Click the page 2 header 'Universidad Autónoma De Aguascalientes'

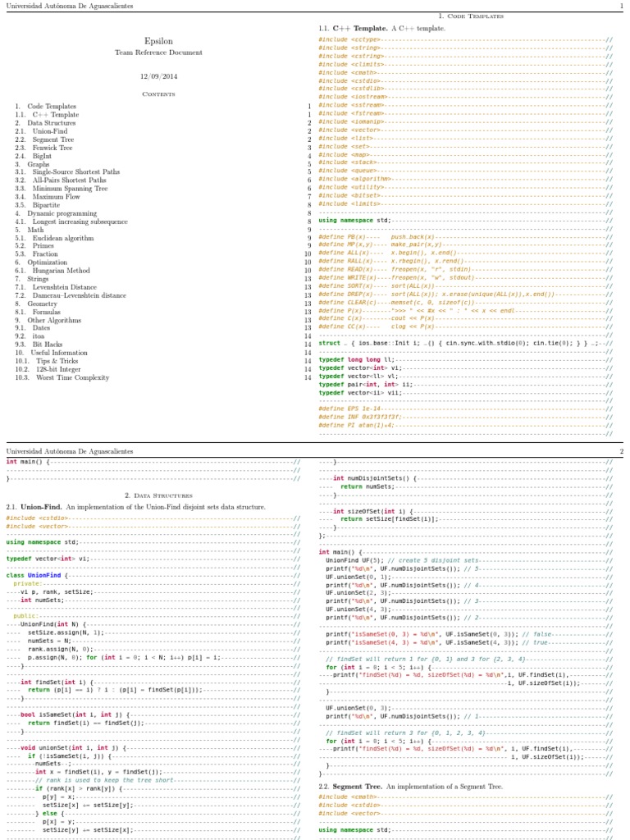pyautogui.click(x=70, y=452)
